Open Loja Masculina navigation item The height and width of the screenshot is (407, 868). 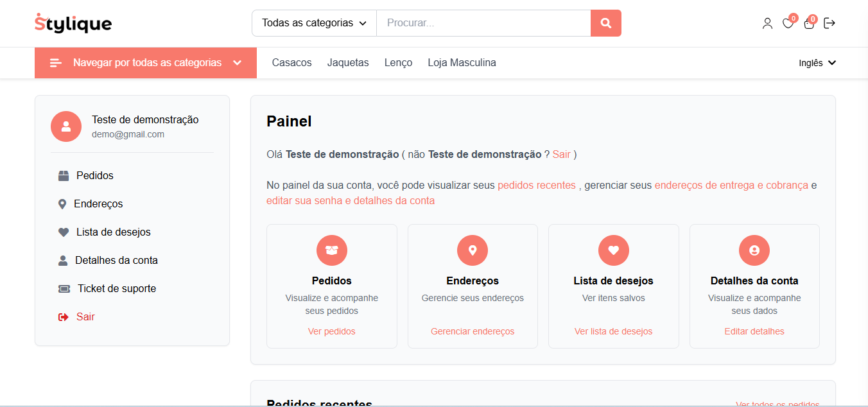click(x=462, y=63)
